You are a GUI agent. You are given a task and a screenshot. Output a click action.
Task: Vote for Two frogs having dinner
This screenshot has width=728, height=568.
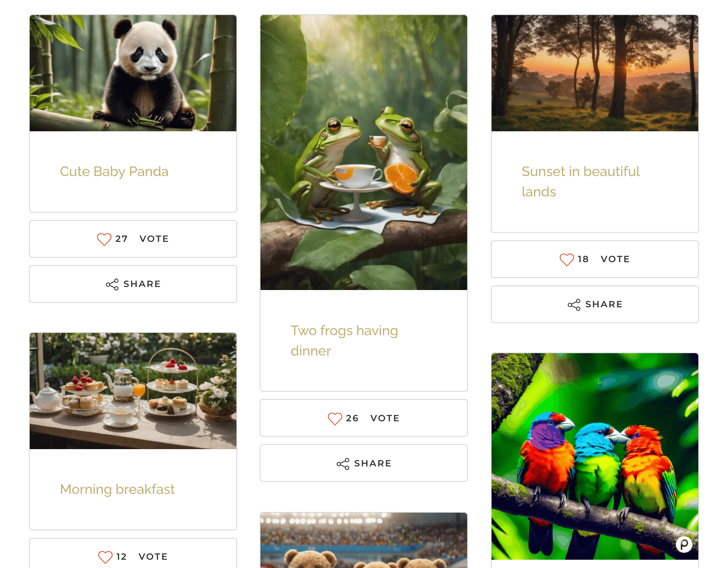(x=364, y=418)
